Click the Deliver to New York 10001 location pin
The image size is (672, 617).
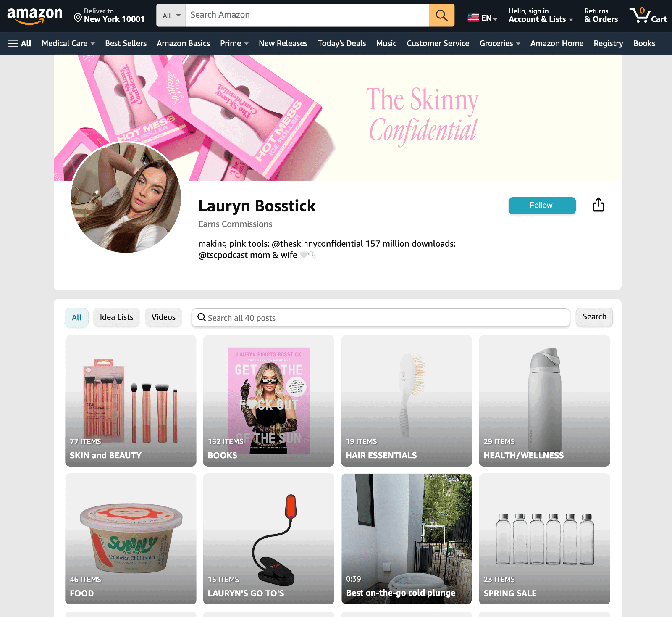tap(78, 18)
